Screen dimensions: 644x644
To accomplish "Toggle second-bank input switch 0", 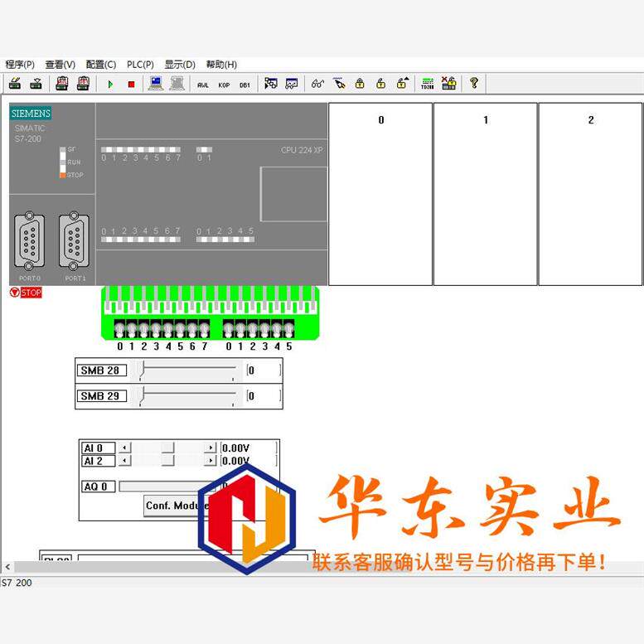I will 229,329.
